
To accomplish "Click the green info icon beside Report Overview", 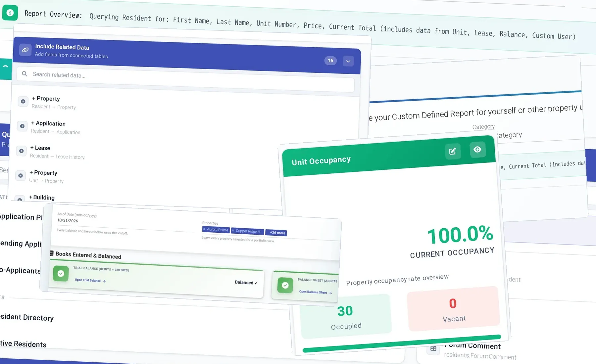I will 10,13.
